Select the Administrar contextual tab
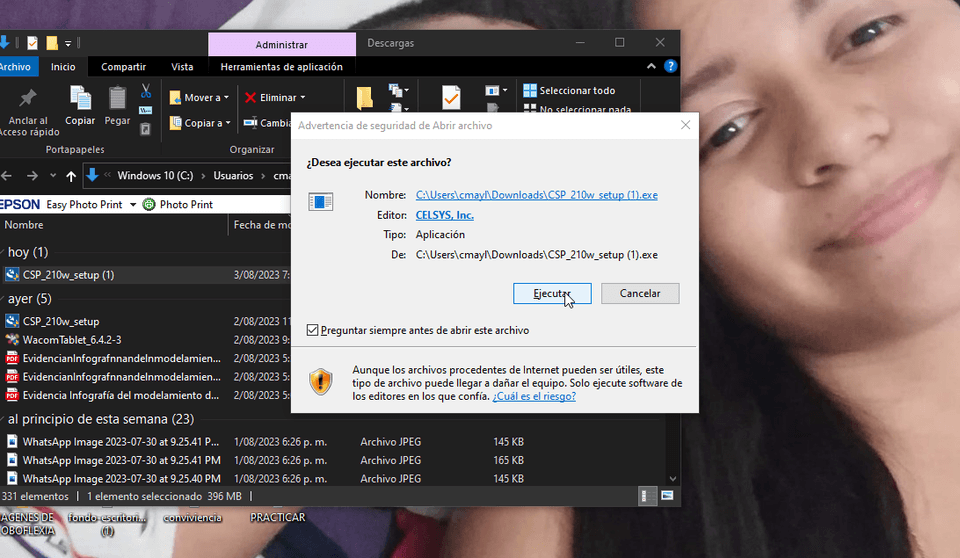Viewport: 960px width, 558px height. point(282,45)
